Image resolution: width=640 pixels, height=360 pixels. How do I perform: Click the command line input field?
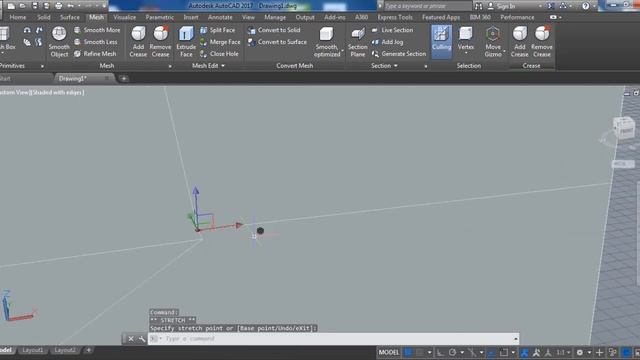pos(333,339)
